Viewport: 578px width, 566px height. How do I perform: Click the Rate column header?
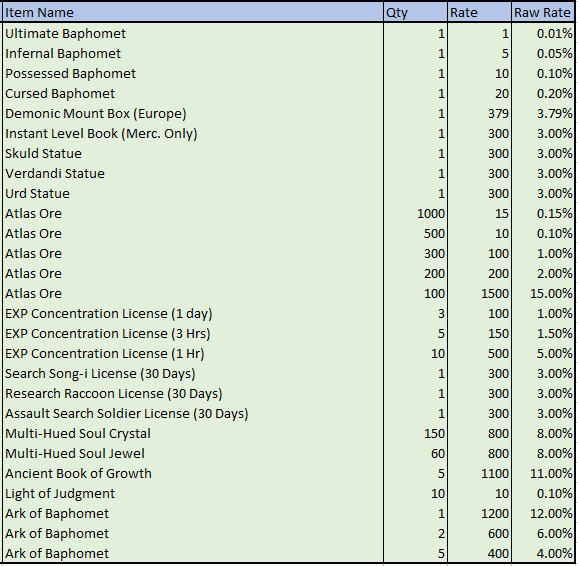[x=479, y=13]
